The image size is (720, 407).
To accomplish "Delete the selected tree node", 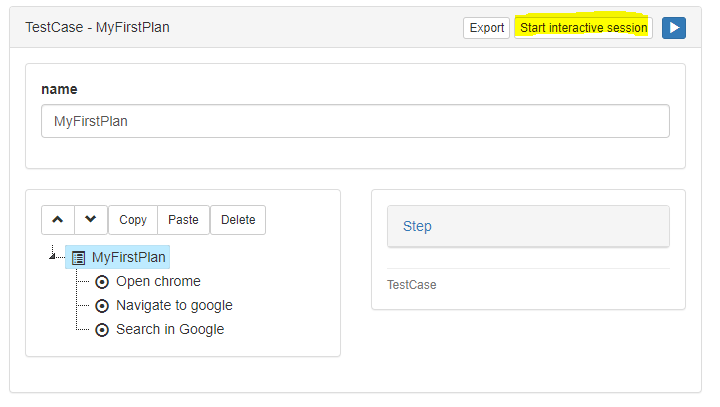I will pyautogui.click(x=238, y=220).
